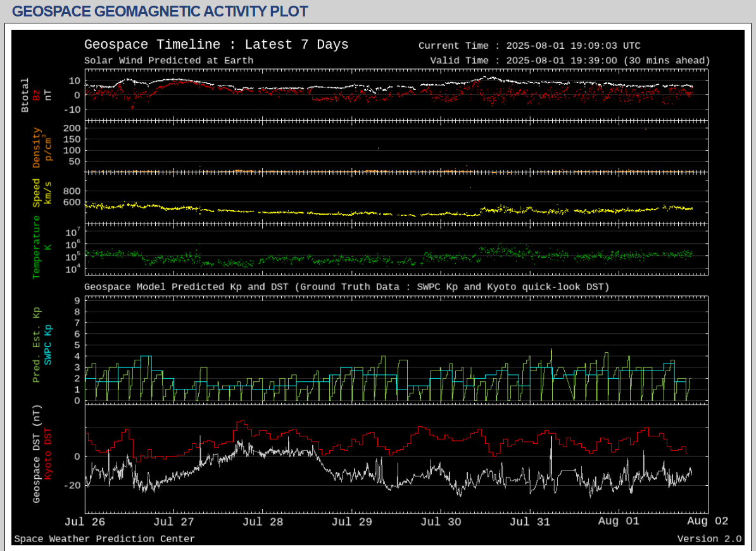Select the Valid Time 30 mins ahead text
Screen dimensions: 756x551
tap(569, 61)
